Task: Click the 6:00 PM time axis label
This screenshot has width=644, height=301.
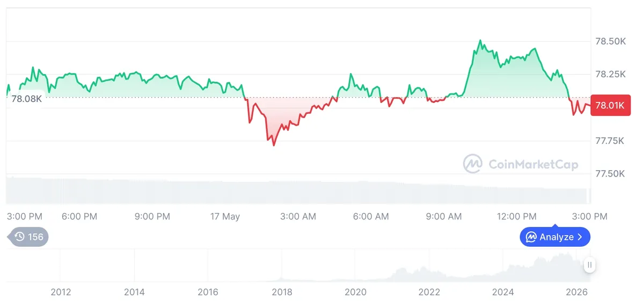Action: (x=79, y=217)
